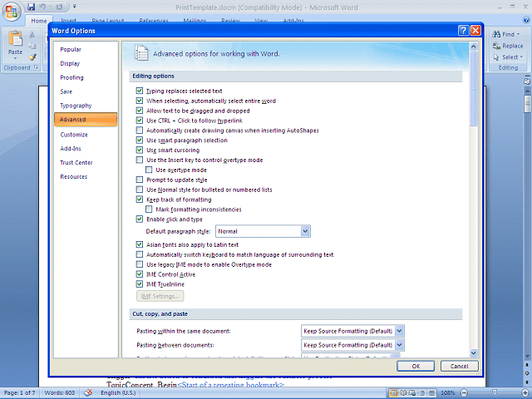Click the options pane scroll down arrow

(474, 353)
